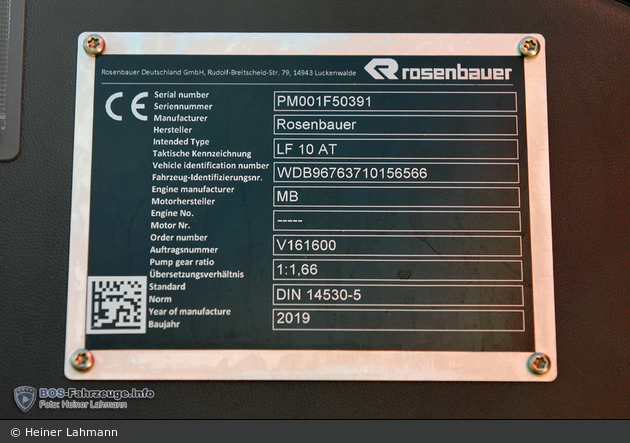Click the 'Seriennummer' label

tap(183, 106)
